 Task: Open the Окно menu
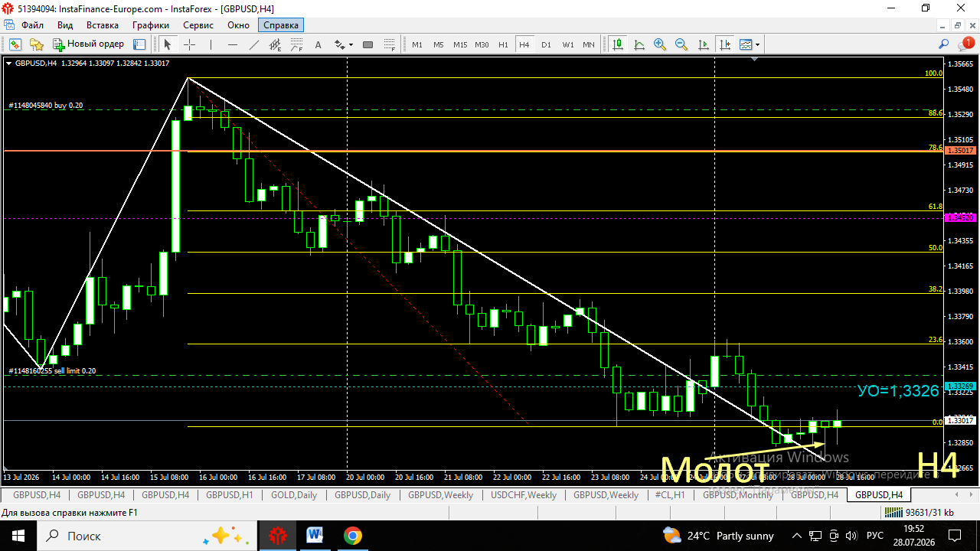(x=238, y=25)
